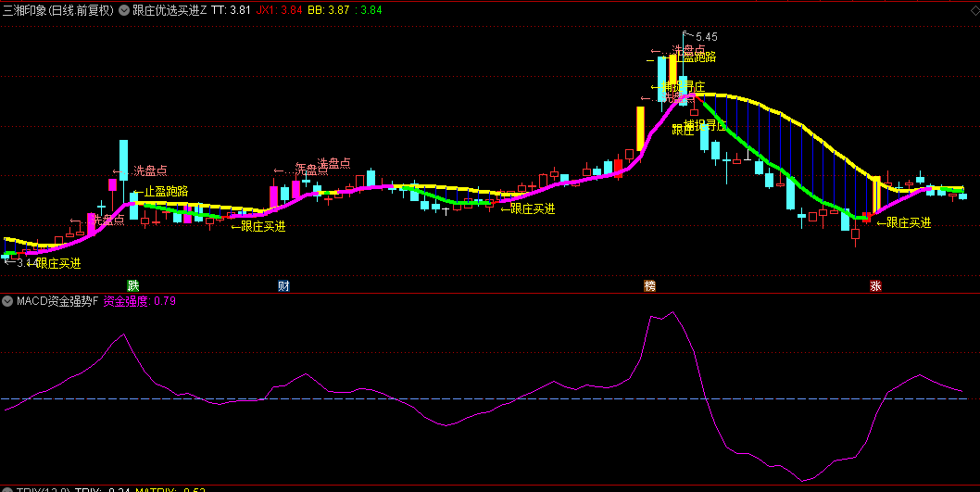Click the 止盈跑路 label beside the tall cyan candle
This screenshot has width=980, height=492.
[x=160, y=192]
